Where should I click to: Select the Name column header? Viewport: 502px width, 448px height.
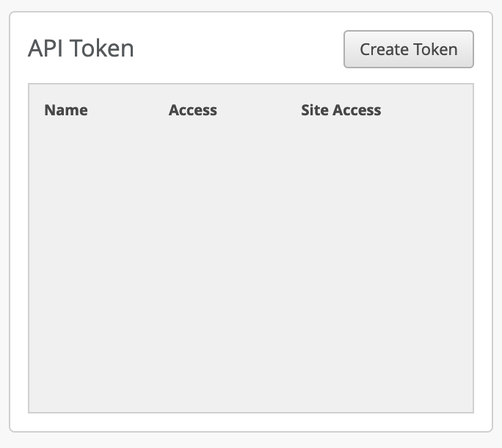click(x=66, y=110)
